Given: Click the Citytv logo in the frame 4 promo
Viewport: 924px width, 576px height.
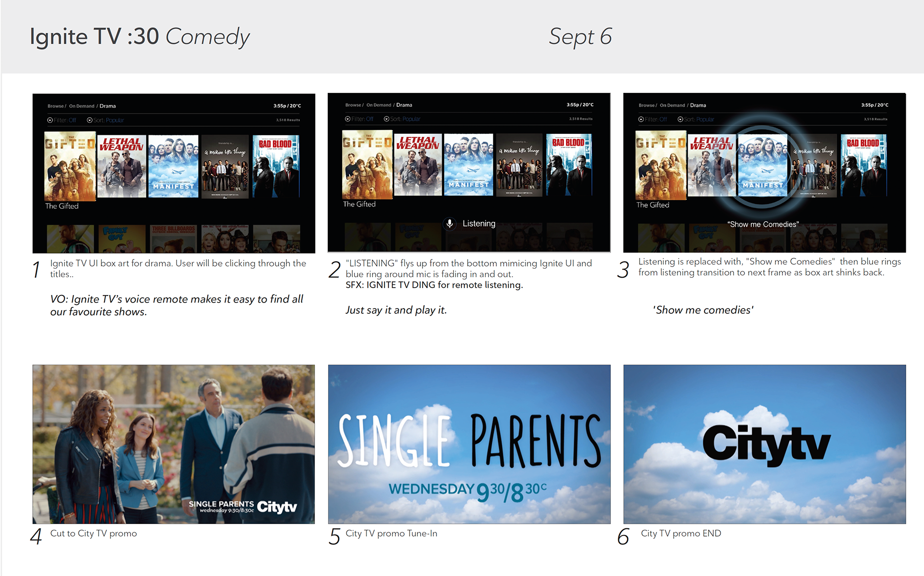Looking at the screenshot, I should (x=277, y=507).
